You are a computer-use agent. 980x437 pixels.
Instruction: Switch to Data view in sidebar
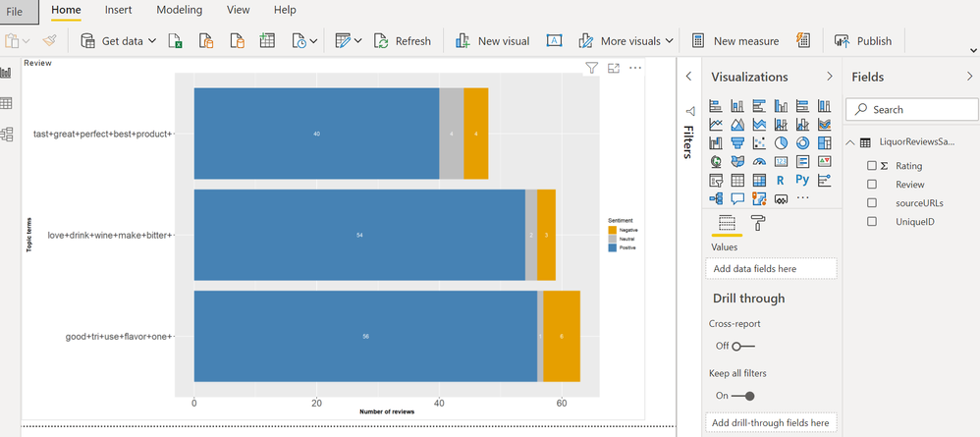coord(7,103)
